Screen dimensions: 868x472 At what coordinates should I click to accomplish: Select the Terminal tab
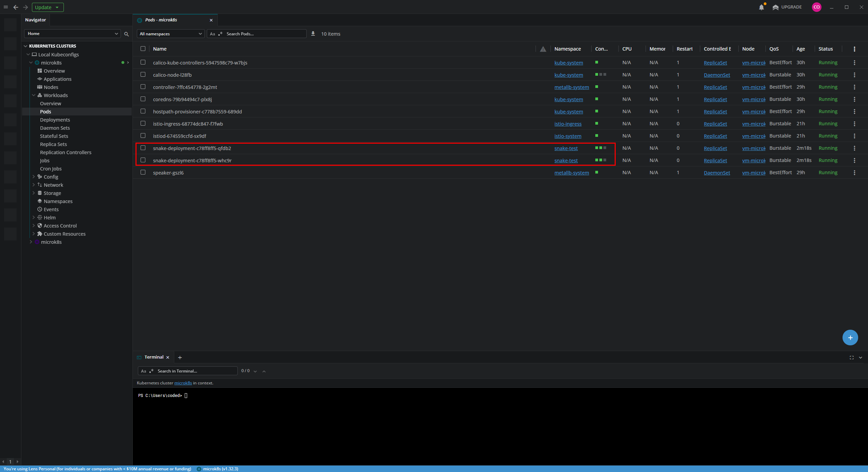coord(154,357)
